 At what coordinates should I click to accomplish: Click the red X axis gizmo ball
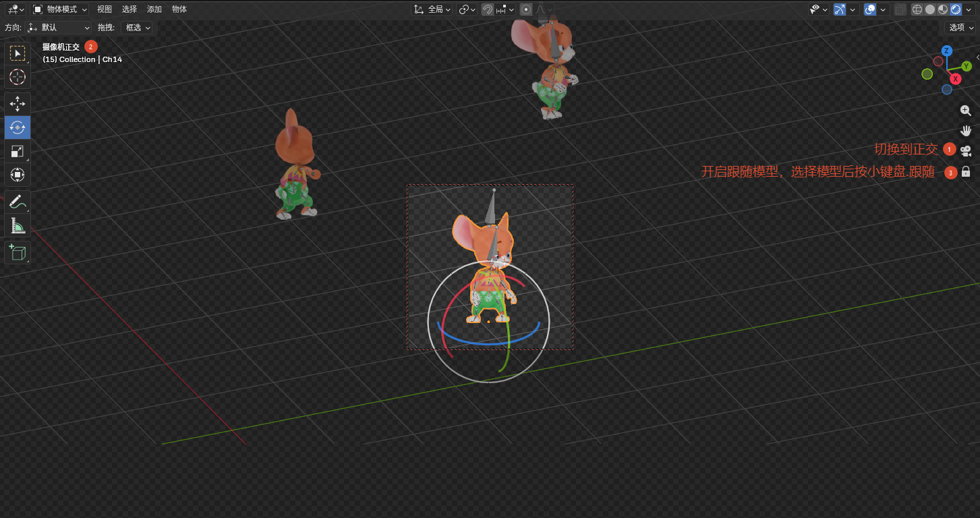click(956, 80)
